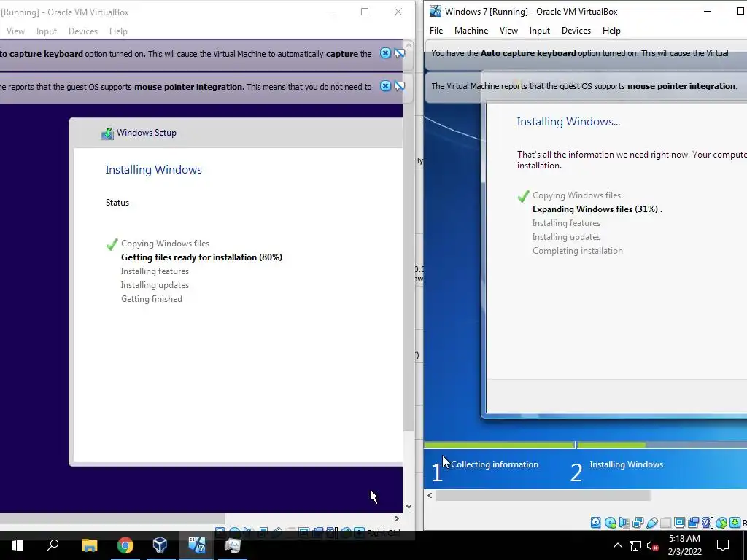
Task: Open USB devices indicator in Windows 7 VM
Action: coord(652,523)
